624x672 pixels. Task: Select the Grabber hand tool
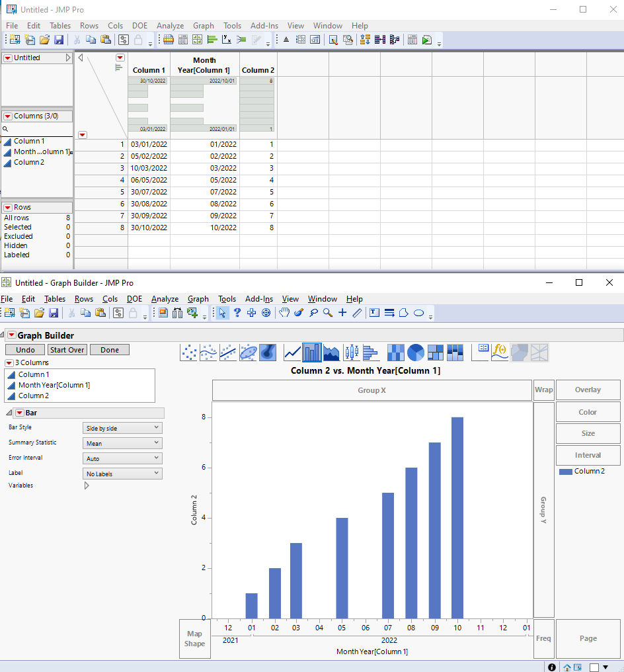(285, 313)
